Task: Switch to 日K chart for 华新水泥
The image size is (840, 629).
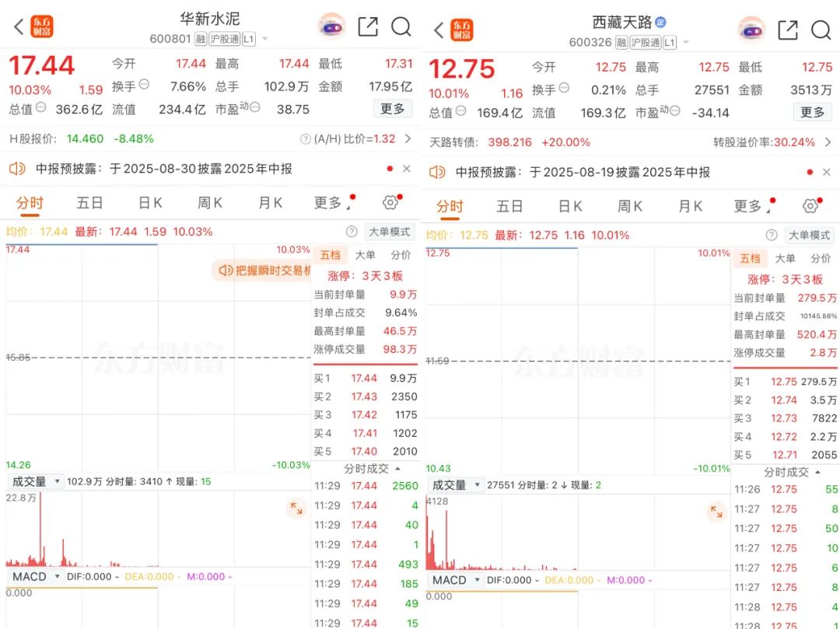Action: click(150, 203)
